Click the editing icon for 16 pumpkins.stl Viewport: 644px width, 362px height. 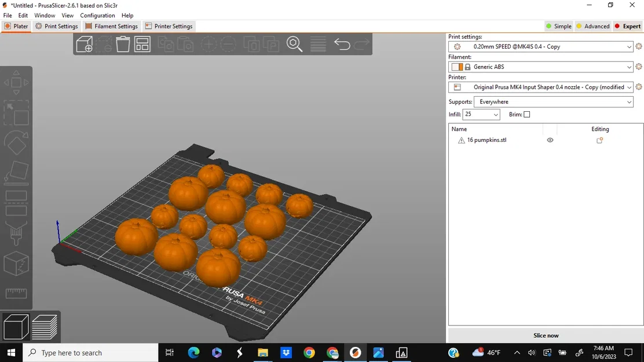[599, 140]
